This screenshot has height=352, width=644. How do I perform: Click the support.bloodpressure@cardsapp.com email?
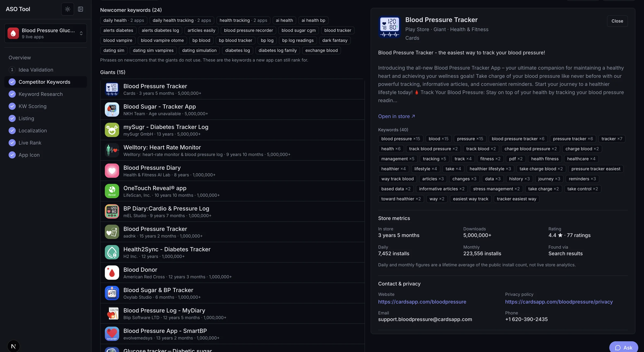coord(425,320)
